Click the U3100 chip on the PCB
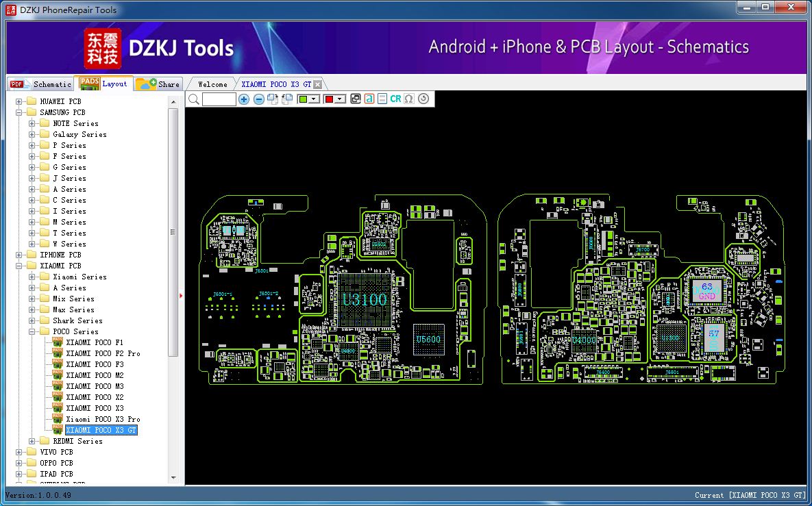The height and width of the screenshot is (506, 812). point(365,300)
